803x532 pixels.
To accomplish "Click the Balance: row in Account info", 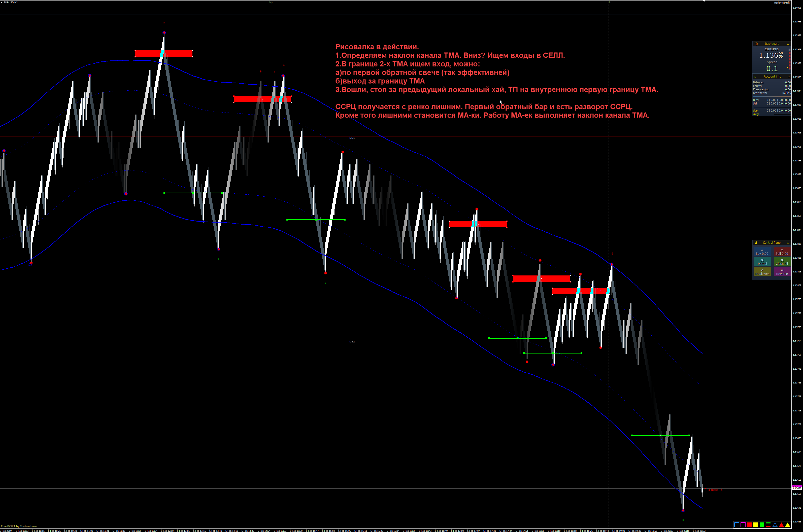I will coord(772,82).
